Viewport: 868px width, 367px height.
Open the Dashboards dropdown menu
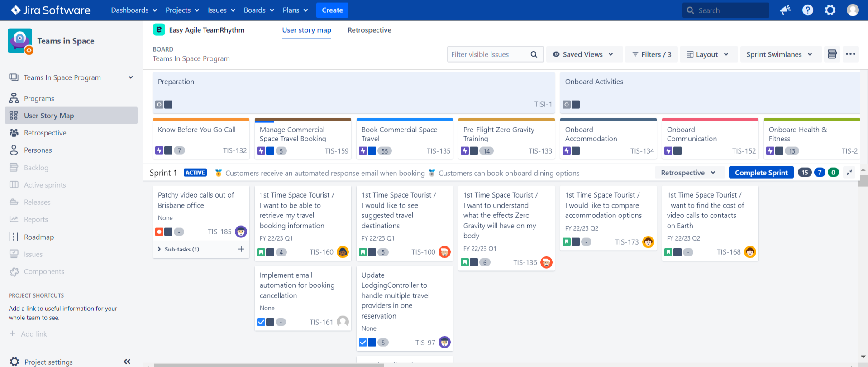point(134,10)
